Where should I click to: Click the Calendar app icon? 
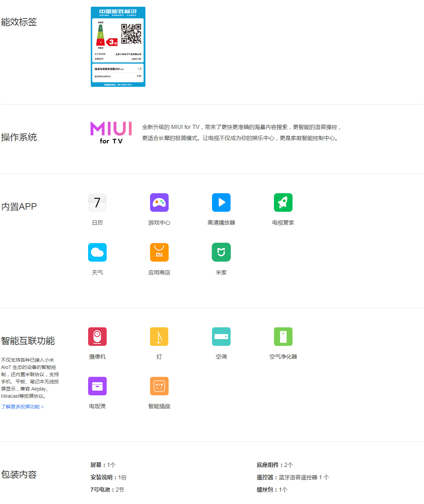(97, 202)
